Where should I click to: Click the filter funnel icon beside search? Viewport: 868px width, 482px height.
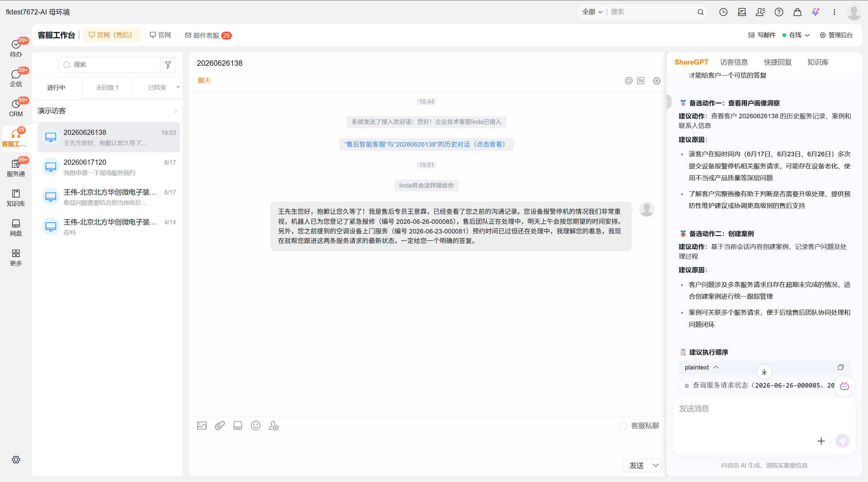point(168,65)
